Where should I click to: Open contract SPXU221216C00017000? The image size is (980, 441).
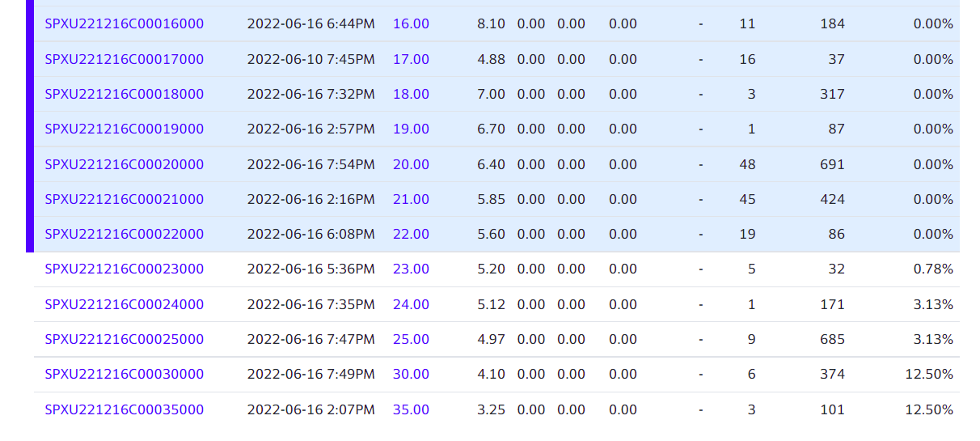[125, 59]
